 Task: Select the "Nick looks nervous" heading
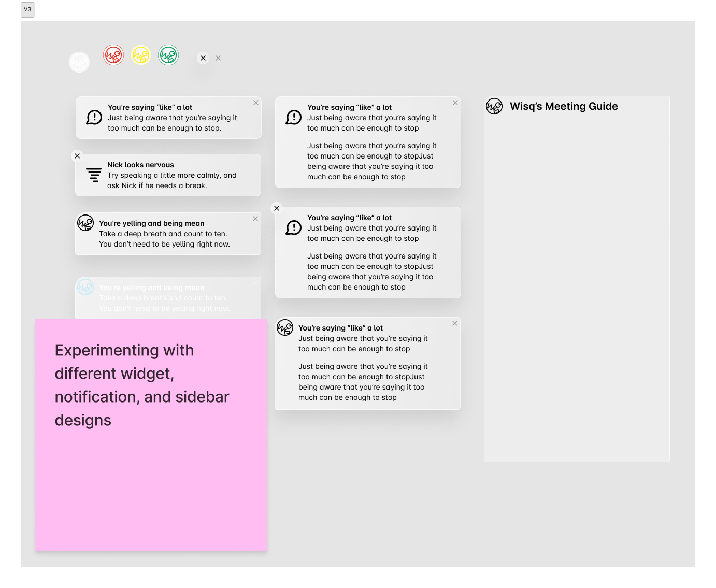[x=140, y=165]
